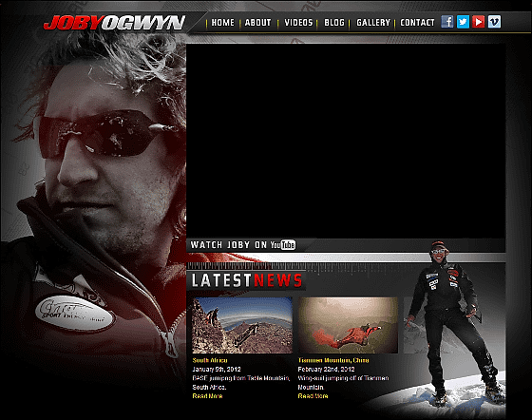
Task: Click the Wing-suit jumping off Tianmen description
Action: 343,383
